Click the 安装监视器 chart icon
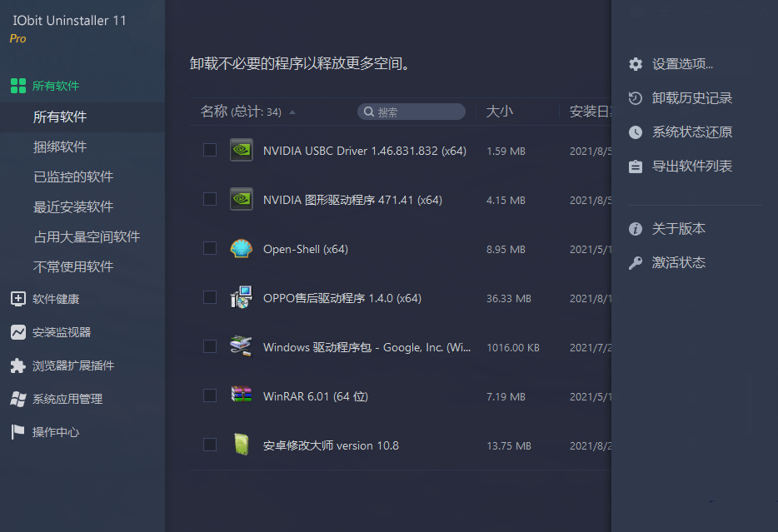778x532 pixels. [x=18, y=332]
